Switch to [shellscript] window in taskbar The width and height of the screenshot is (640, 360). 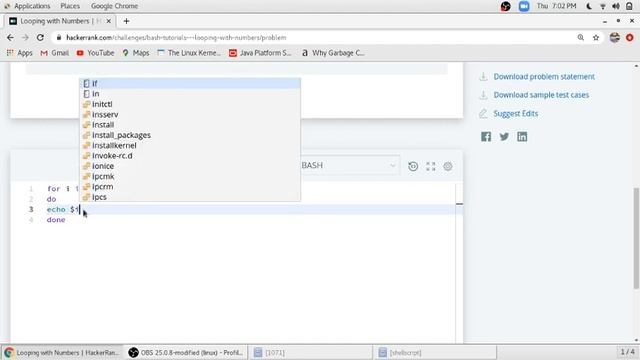click(435, 352)
